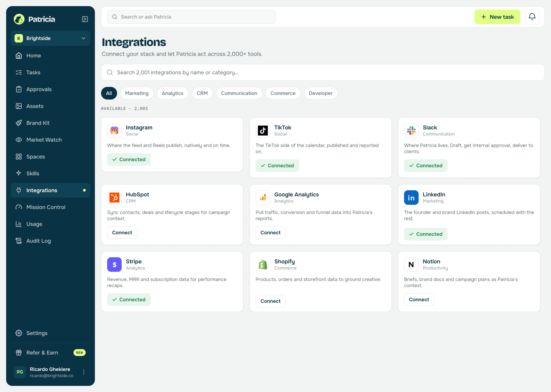Click the Tasks checklist icon

point(19,72)
